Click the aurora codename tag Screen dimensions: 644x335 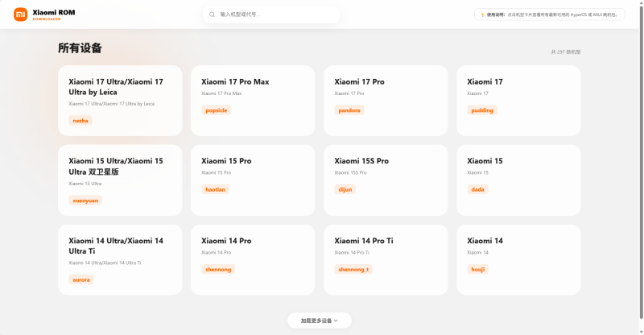[x=81, y=280]
